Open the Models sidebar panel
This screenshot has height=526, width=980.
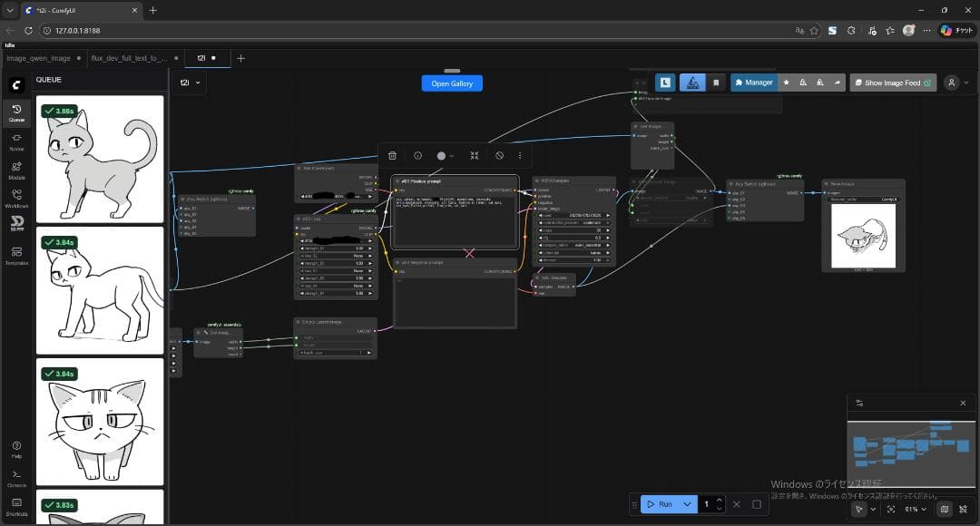[16, 170]
